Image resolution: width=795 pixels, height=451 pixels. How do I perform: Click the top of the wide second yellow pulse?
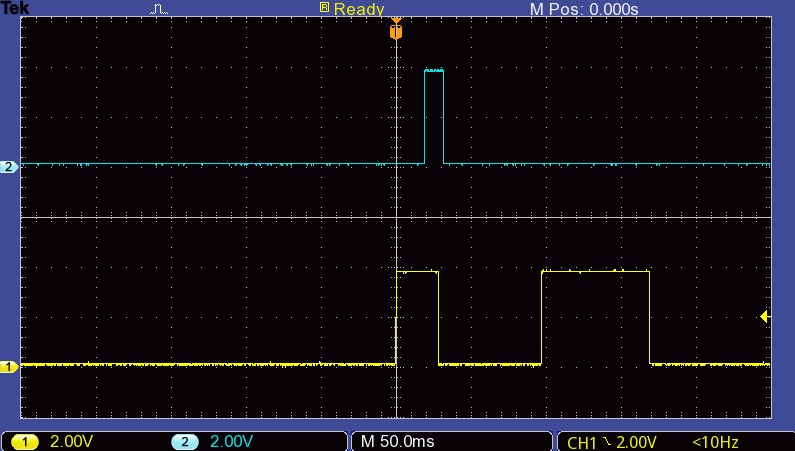pyautogui.click(x=595, y=272)
